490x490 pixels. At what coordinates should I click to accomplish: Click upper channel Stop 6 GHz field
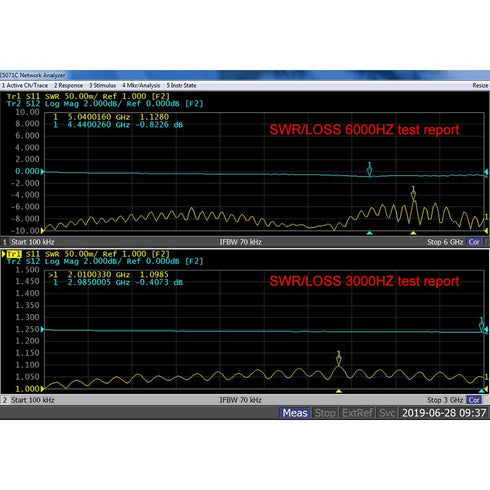coord(445,242)
